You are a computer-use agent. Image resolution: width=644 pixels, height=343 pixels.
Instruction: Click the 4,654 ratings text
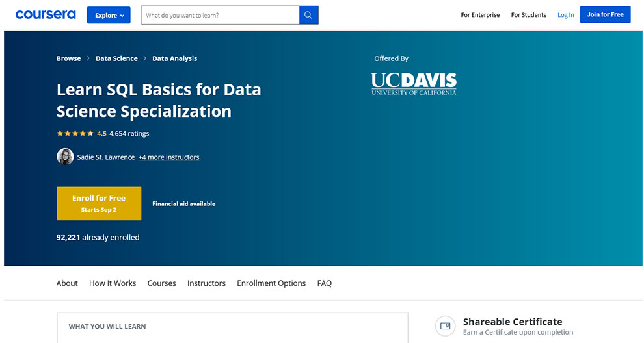129,133
